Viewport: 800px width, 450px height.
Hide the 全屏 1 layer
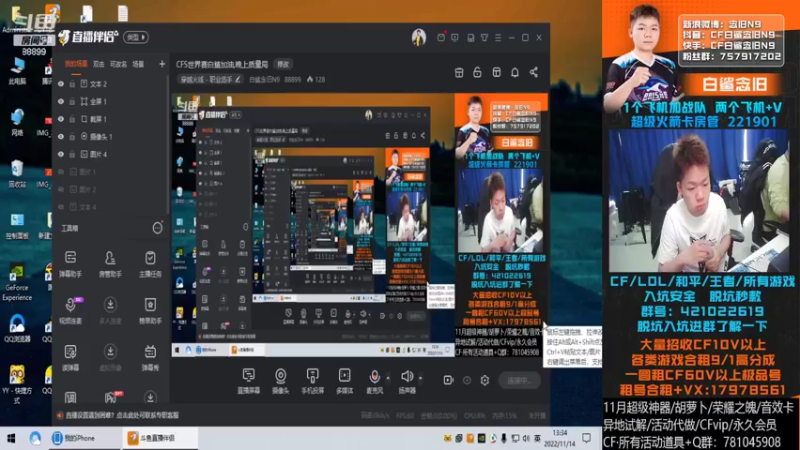pos(61,102)
